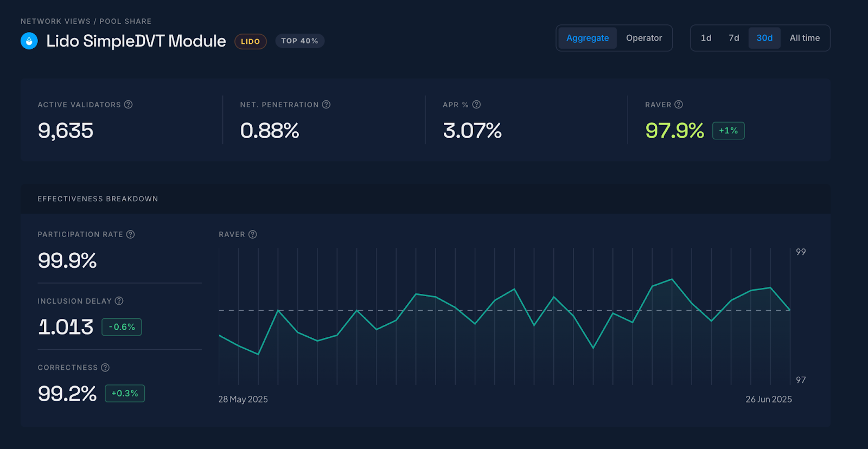Click the Effectiveness Breakdown heading
The image size is (868, 449).
[98, 199]
